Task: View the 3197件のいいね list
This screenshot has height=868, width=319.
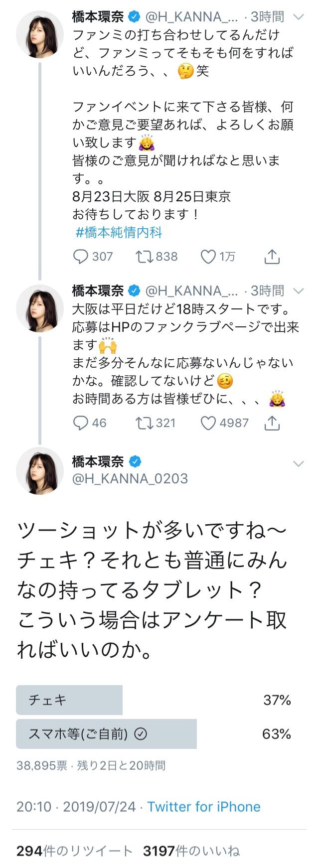Action: point(191,851)
